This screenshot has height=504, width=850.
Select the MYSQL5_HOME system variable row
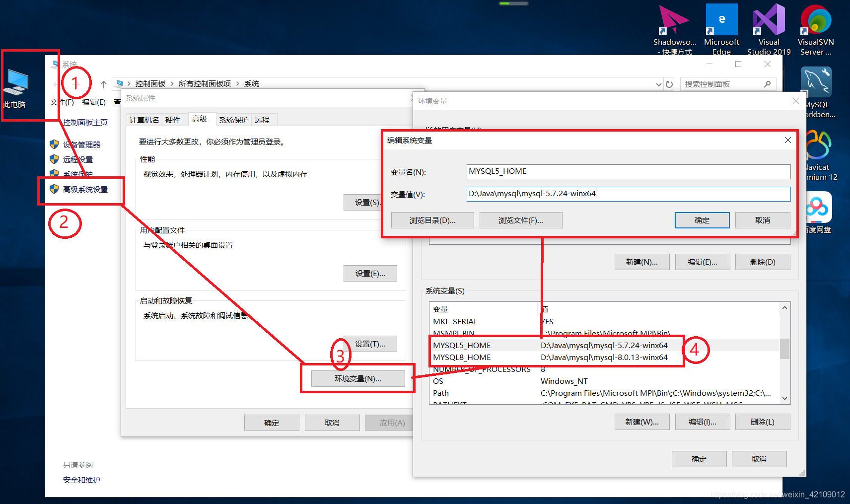[604, 345]
